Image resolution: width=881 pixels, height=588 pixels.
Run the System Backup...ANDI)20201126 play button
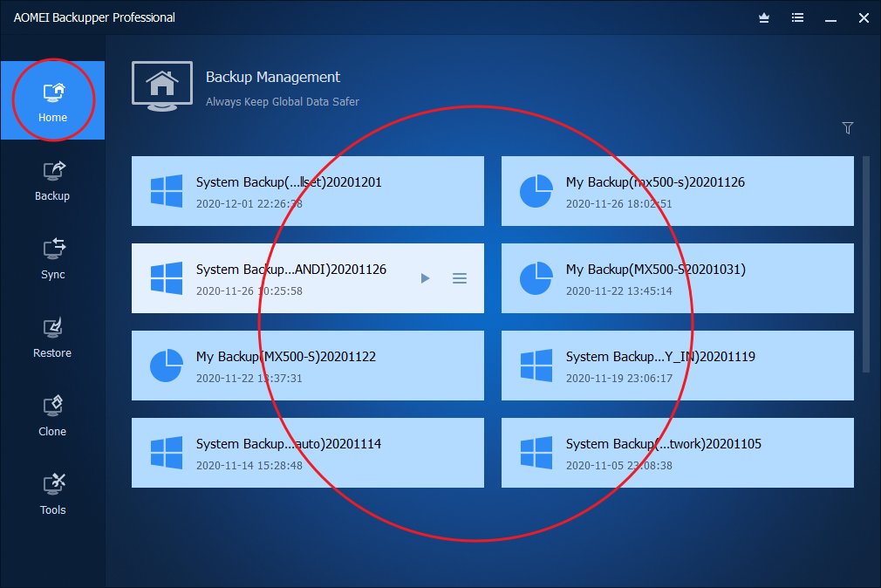tap(426, 278)
